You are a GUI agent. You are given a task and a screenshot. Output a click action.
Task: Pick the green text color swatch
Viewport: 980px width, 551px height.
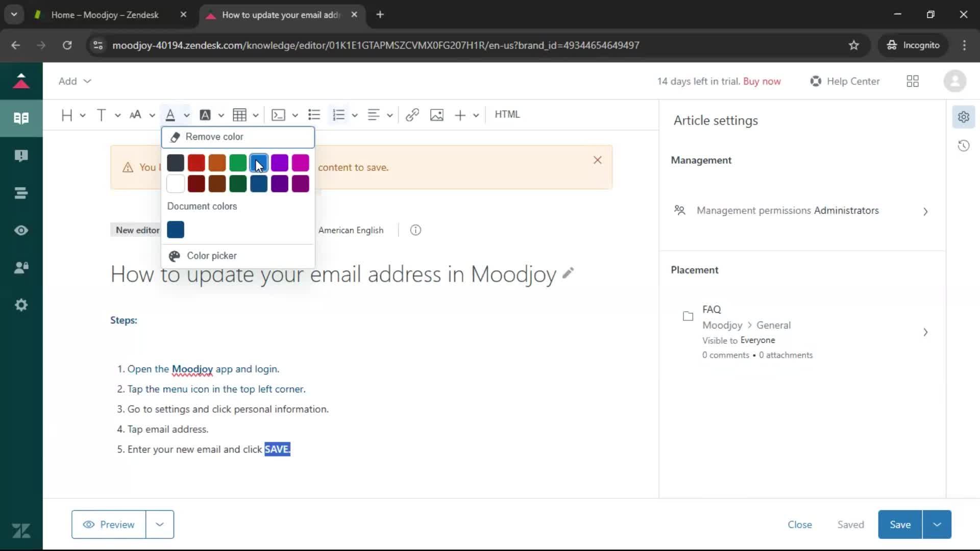(238, 163)
